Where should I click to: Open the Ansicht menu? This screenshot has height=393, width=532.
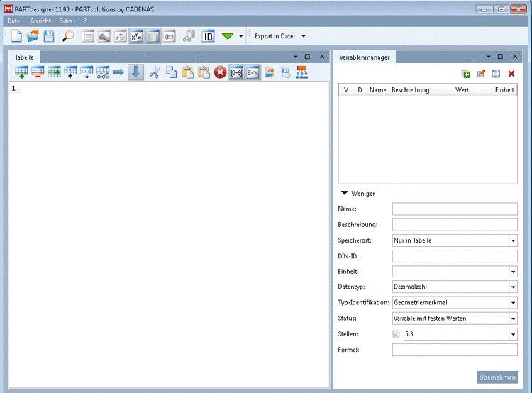[x=40, y=21]
